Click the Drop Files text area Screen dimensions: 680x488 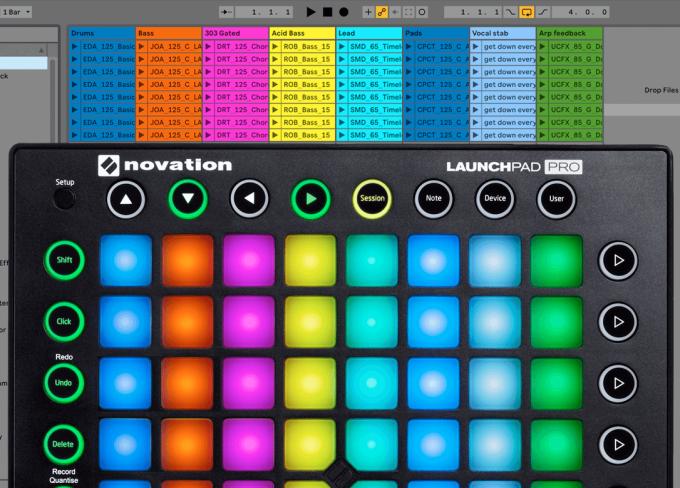661,90
